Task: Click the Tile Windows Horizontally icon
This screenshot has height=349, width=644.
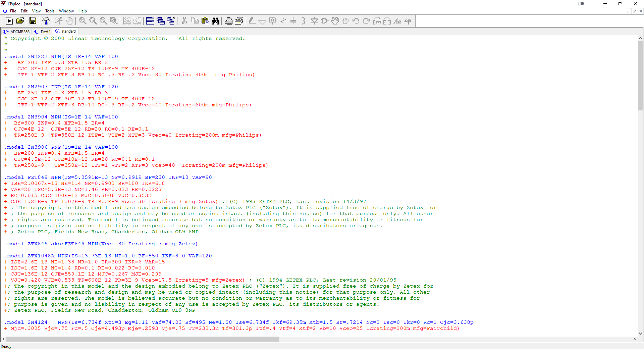Action: pyautogui.click(x=150, y=21)
